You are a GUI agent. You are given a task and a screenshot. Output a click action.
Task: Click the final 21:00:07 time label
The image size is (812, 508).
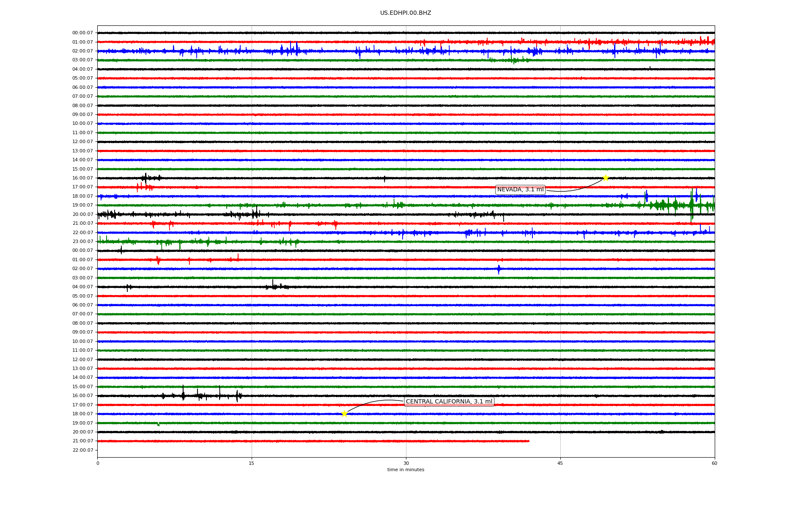pyautogui.click(x=82, y=441)
